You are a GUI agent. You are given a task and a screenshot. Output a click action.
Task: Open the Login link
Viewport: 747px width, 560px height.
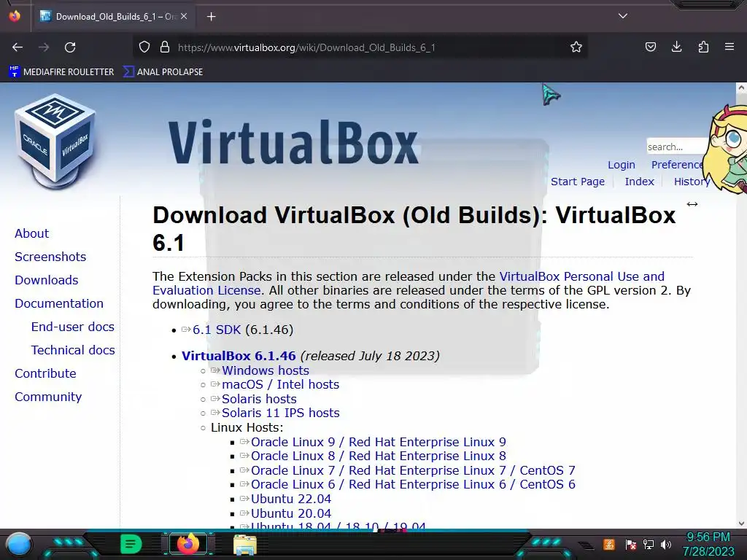tap(622, 165)
